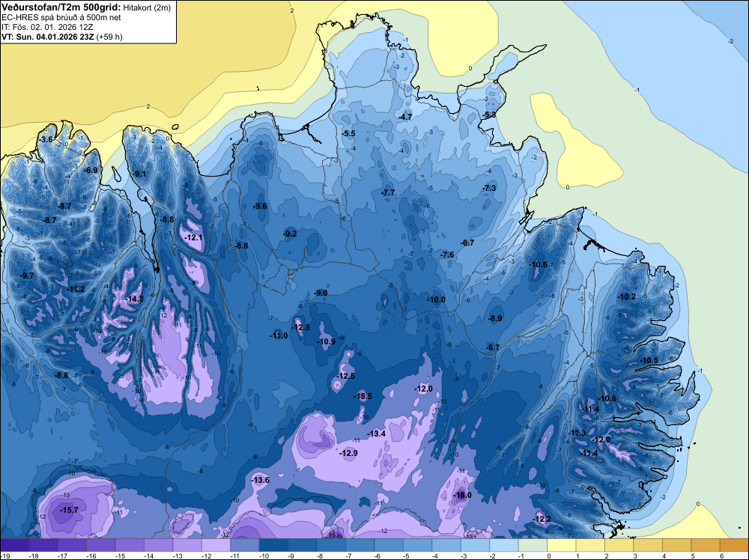Viewport: 749px width, 560px height.
Task: Click the map title 'Veðurstofan/T2m 500grid'
Action: click(x=61, y=7)
